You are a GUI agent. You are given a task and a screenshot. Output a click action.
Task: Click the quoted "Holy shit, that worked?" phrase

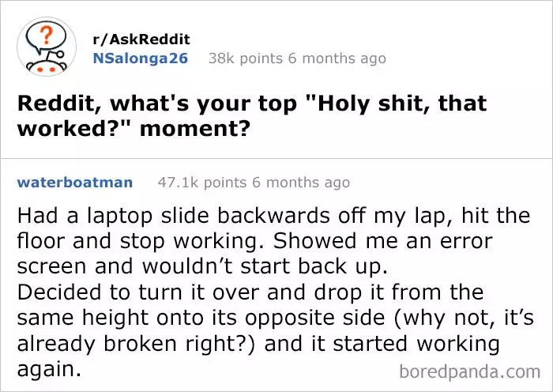[x=397, y=104]
